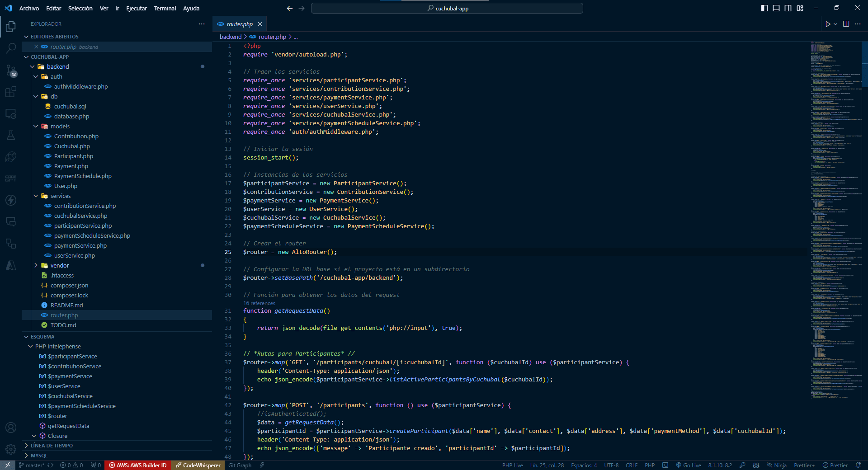The height and width of the screenshot is (470, 868).
Task: Open the Selección menu
Action: coord(80,8)
